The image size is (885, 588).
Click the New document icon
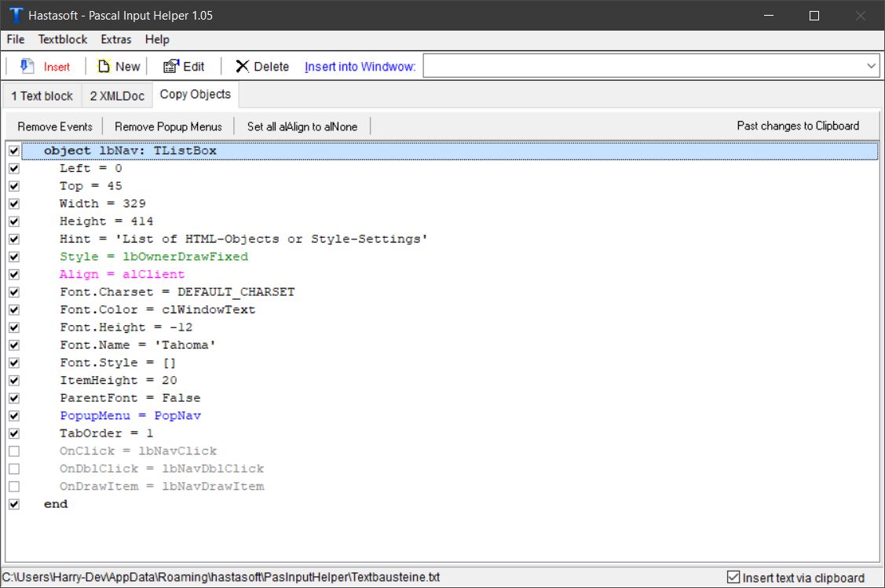104,66
